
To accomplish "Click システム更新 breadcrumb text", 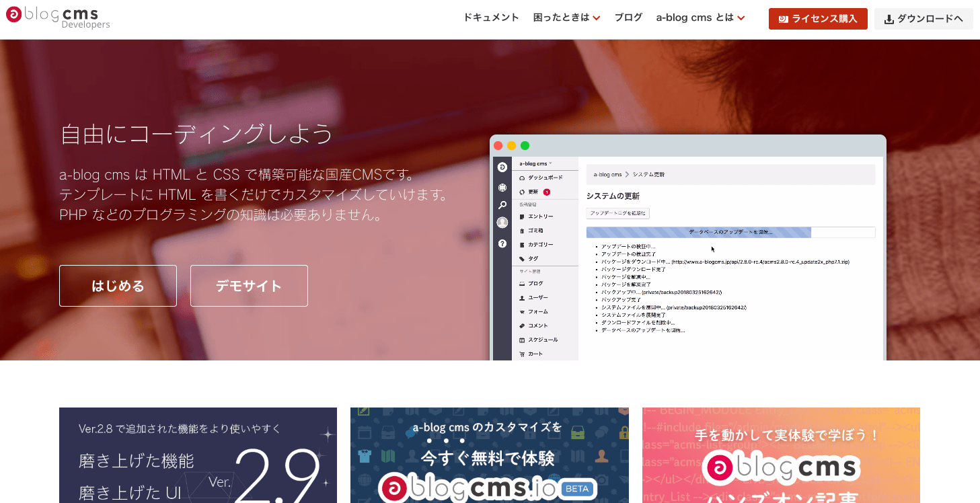I will tap(648, 175).
